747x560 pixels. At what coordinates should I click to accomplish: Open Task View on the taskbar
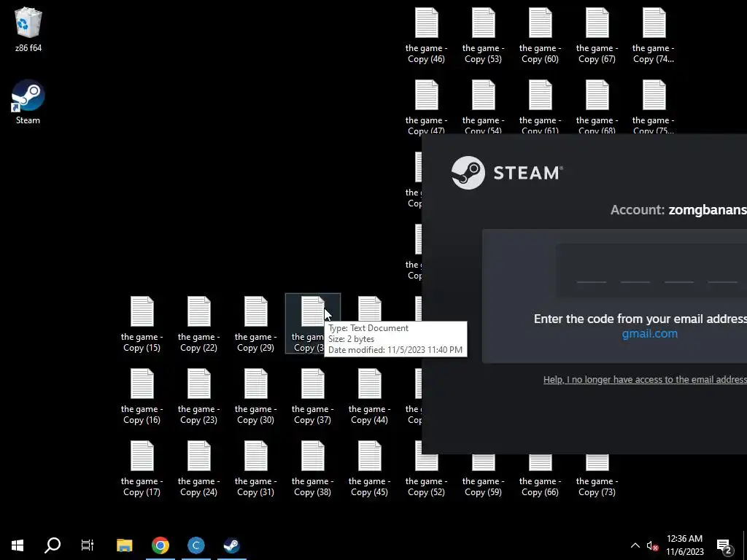pyautogui.click(x=88, y=545)
